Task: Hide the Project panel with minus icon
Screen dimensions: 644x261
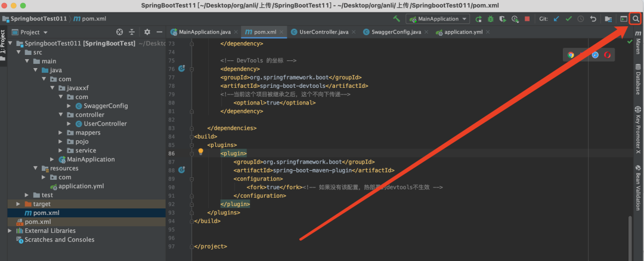Action: 159,32
